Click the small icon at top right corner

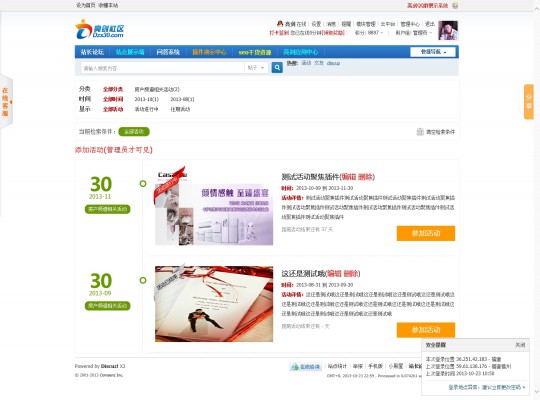pyautogui.click(x=455, y=6)
